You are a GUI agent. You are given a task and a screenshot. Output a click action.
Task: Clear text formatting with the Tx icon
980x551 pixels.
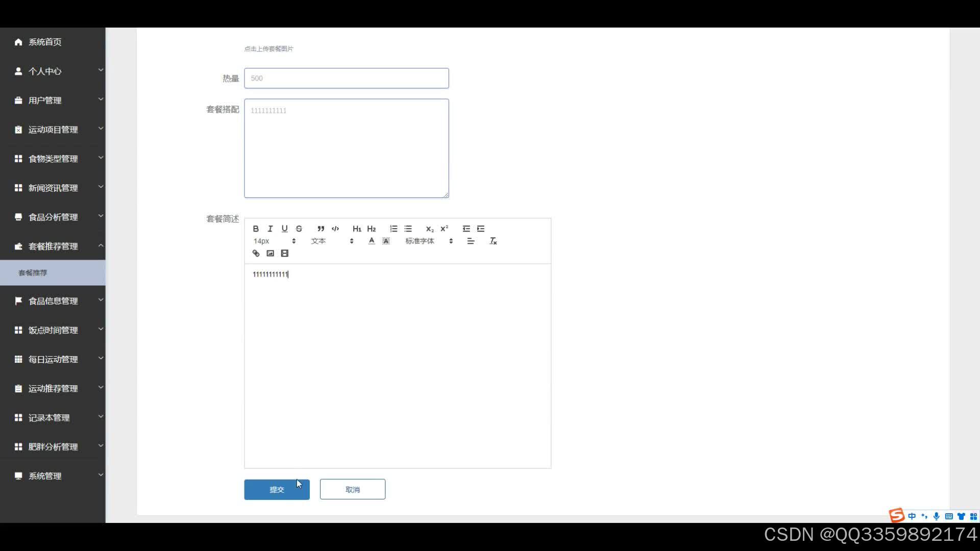coord(493,241)
